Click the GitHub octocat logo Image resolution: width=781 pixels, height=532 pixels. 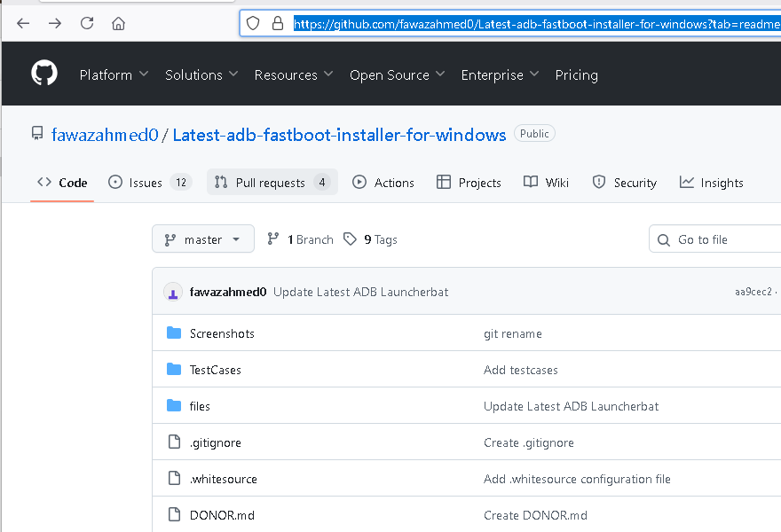pos(44,74)
